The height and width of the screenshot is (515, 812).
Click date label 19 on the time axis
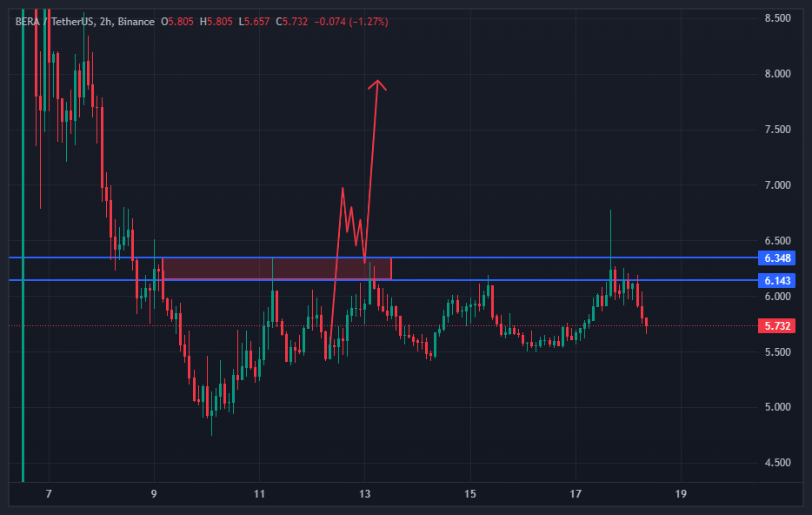[x=681, y=494]
